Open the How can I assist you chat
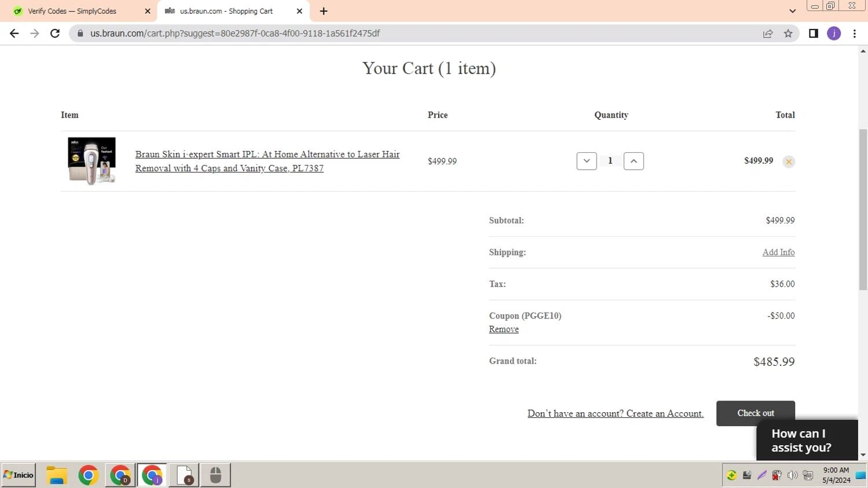This screenshot has width=868, height=488. pos(807,441)
